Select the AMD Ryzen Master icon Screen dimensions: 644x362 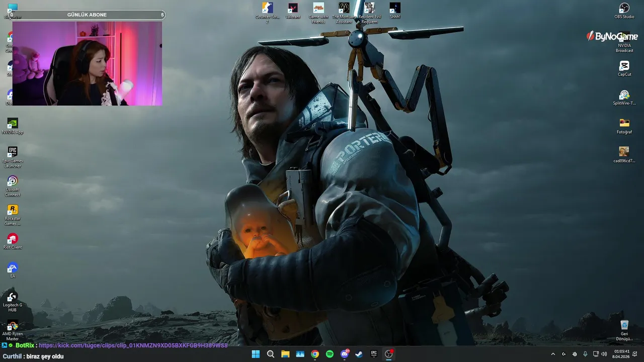(x=13, y=330)
